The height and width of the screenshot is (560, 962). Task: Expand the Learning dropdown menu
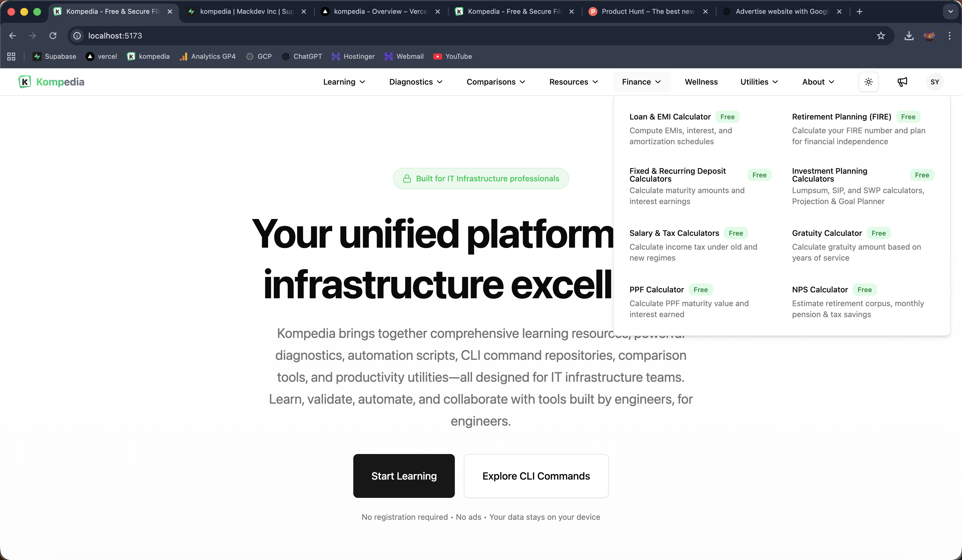(344, 82)
